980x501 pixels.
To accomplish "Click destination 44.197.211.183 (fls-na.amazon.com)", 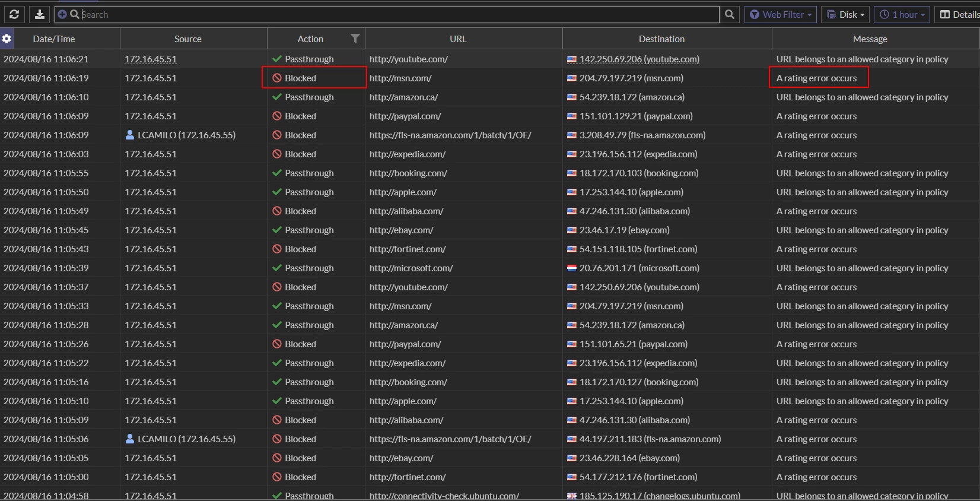I will coord(650,439).
